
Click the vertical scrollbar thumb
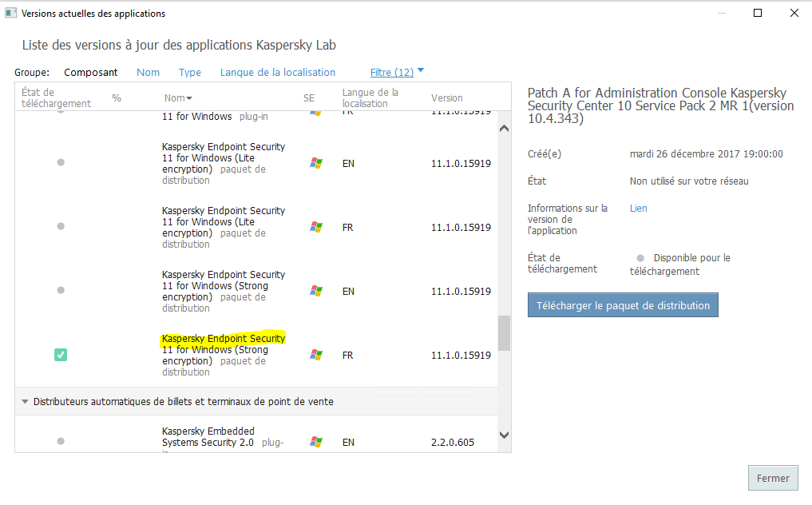504,333
